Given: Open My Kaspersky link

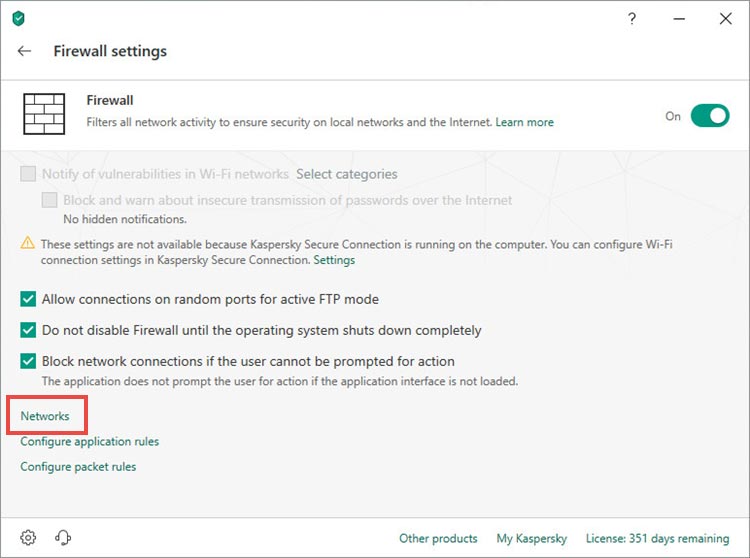Looking at the screenshot, I should [x=531, y=538].
